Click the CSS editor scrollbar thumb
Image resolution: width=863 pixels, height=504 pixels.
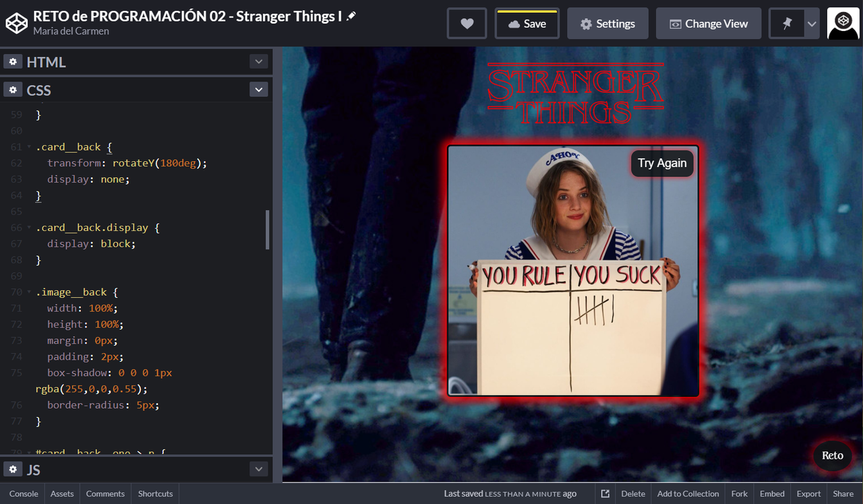click(268, 229)
